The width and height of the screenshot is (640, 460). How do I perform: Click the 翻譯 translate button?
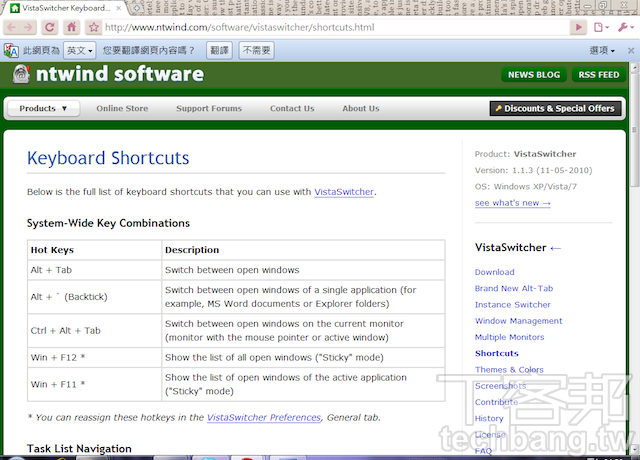pyautogui.click(x=219, y=50)
